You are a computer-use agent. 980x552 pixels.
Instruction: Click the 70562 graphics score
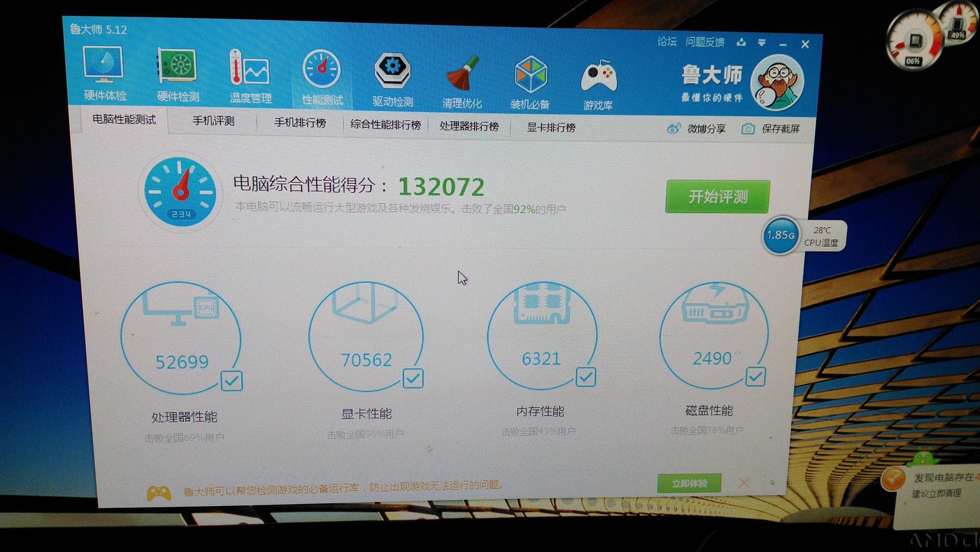click(366, 360)
